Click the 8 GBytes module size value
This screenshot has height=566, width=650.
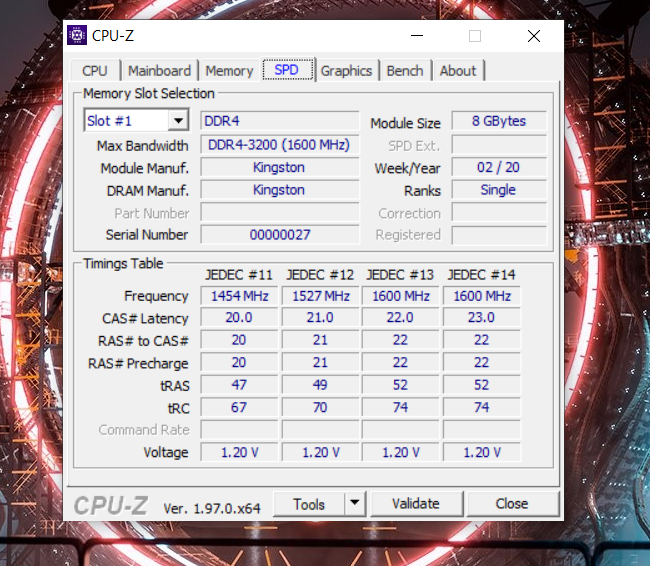tap(499, 121)
